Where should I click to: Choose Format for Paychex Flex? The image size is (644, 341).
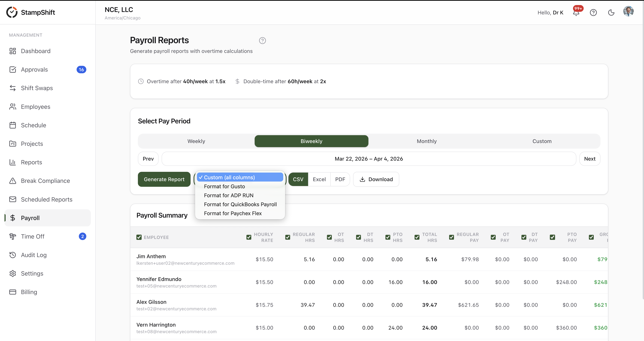(x=240, y=213)
